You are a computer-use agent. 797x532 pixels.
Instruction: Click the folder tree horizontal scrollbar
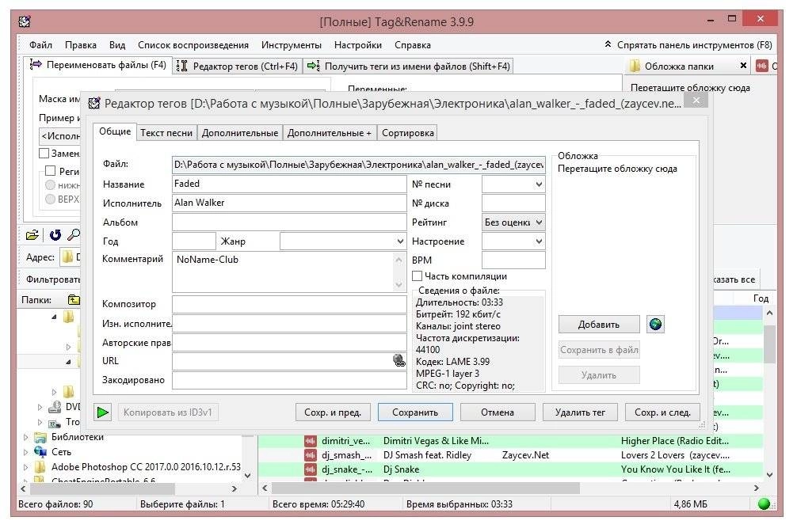coord(103,488)
